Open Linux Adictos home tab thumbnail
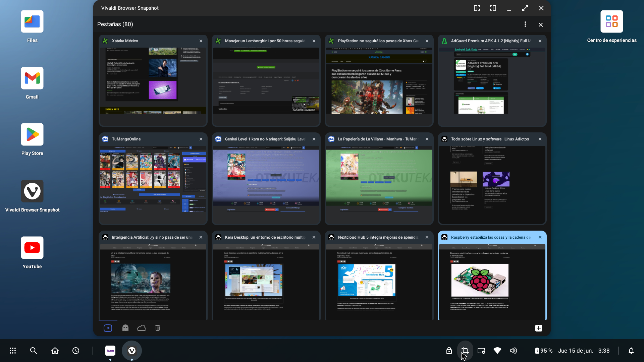644x362 pixels. pyautogui.click(x=492, y=185)
